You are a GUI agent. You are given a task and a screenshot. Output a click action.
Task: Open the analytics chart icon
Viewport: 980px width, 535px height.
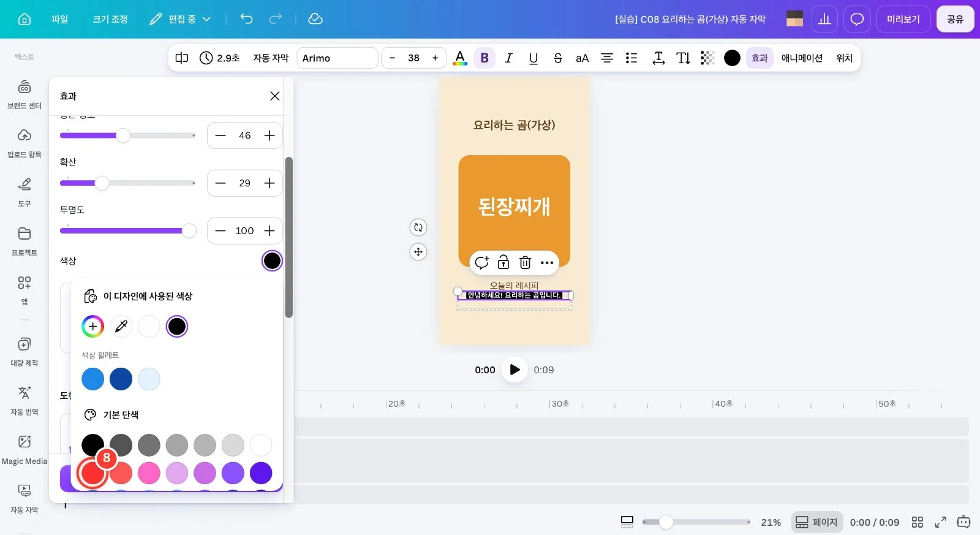824,19
